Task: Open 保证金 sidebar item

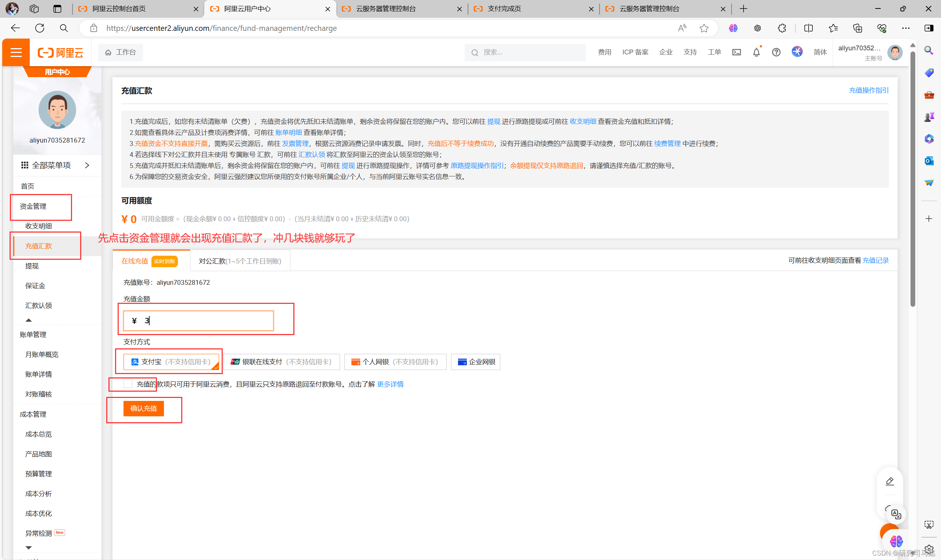Action: pyautogui.click(x=35, y=286)
